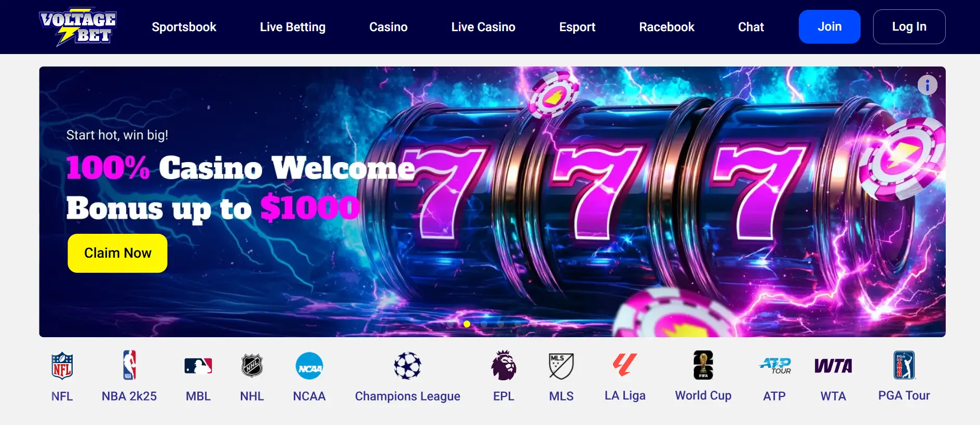Switch to the Live Casino section

point(483,27)
